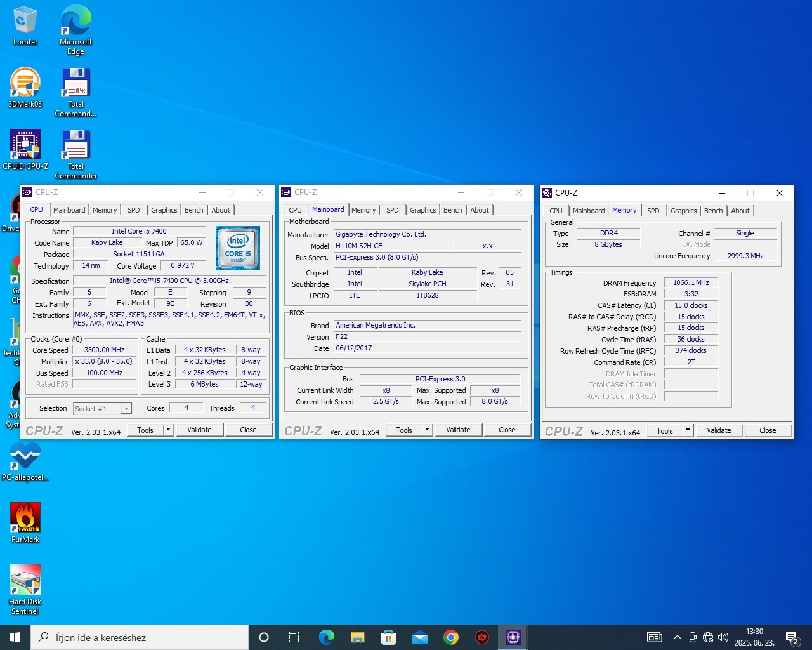The height and width of the screenshot is (650, 812).
Task: Open the volume control in the tray
Action: click(723, 637)
